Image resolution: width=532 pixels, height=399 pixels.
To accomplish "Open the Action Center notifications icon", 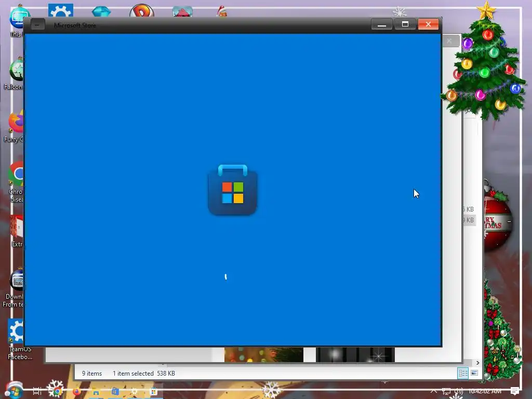I will (515, 391).
